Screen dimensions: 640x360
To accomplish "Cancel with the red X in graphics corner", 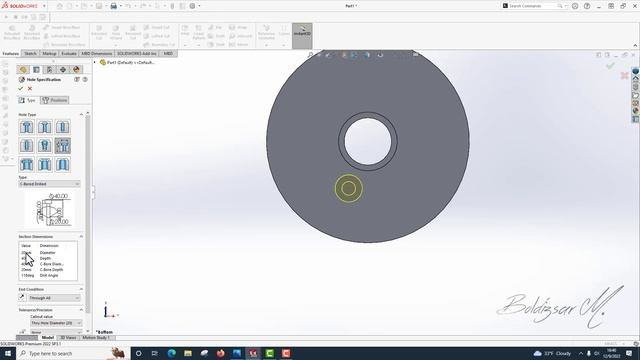I will tap(624, 76).
